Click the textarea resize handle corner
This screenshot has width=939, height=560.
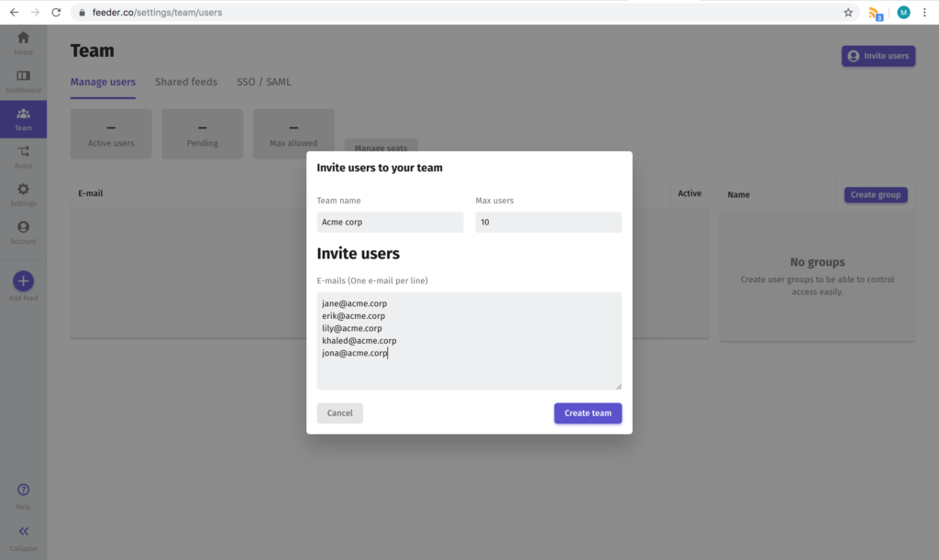(619, 387)
